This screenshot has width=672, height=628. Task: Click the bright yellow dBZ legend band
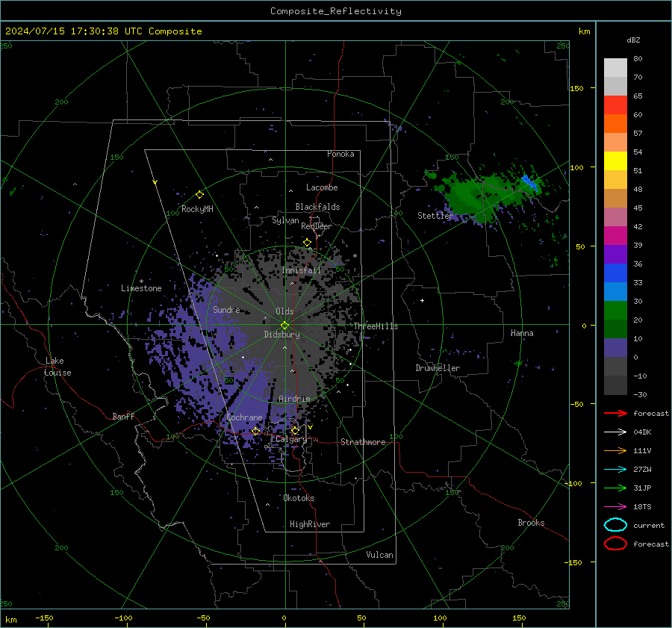(615, 161)
